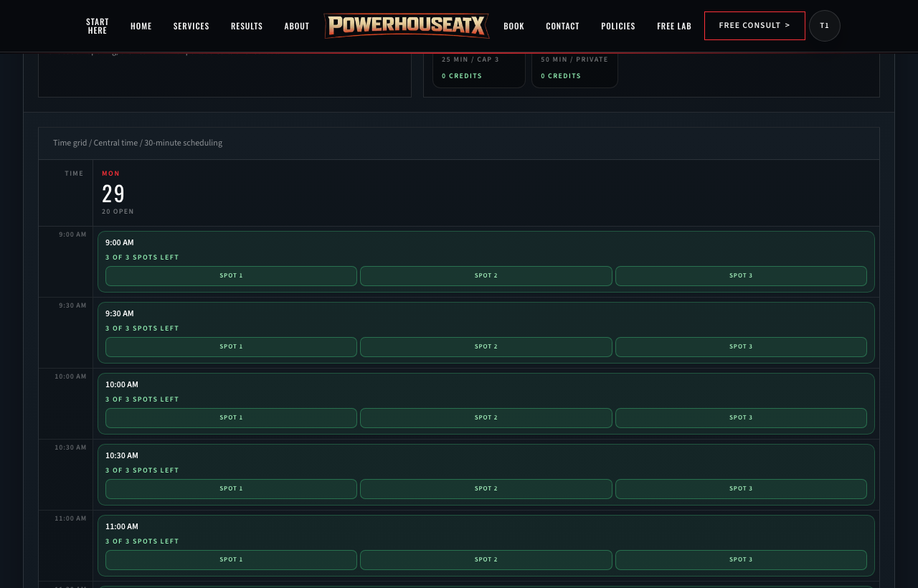Book Spot 1 at 10:30 AM
The width and height of the screenshot is (918, 588).
click(x=231, y=489)
